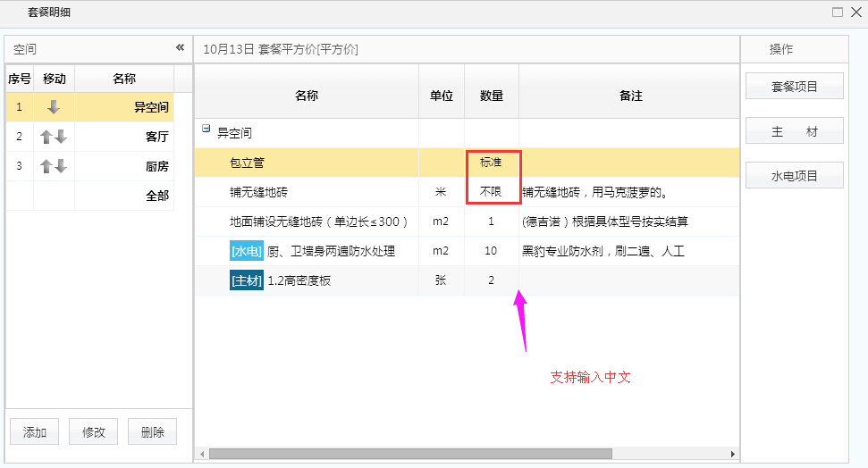This screenshot has width=868, height=468.
Task: Move 异空间 row down with arrow
Action: (54, 107)
